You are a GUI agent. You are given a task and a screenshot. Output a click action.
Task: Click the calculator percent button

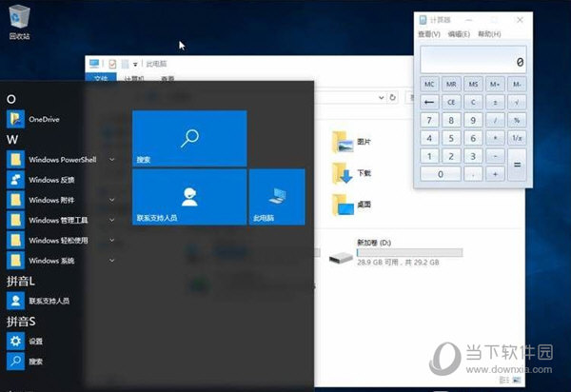coord(517,120)
